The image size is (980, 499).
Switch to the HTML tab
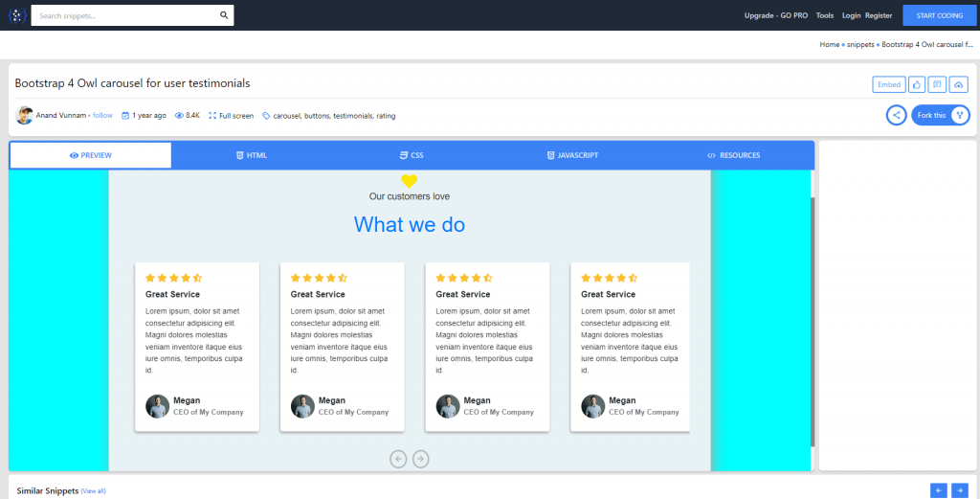[252, 155]
